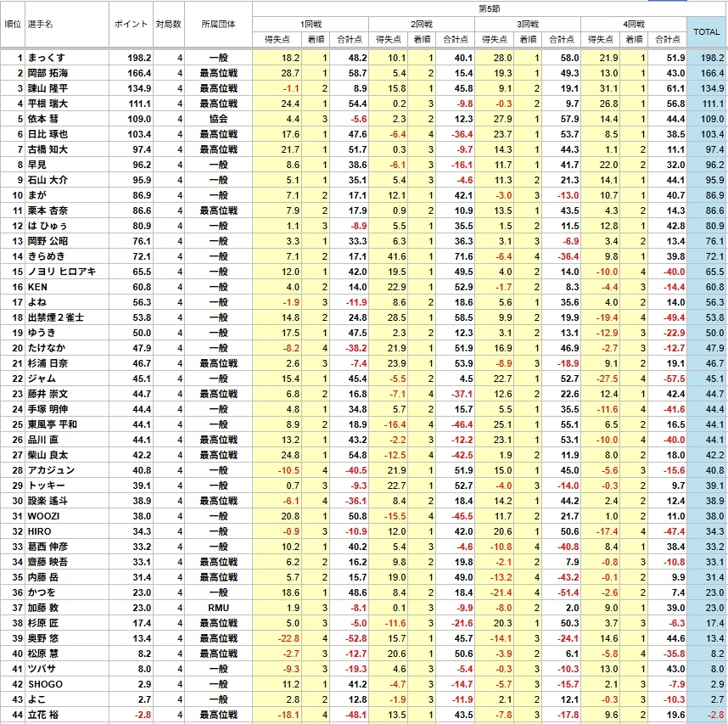Click the 2回戦 header cell
This screenshot has width=728, height=724.
coord(422,24)
